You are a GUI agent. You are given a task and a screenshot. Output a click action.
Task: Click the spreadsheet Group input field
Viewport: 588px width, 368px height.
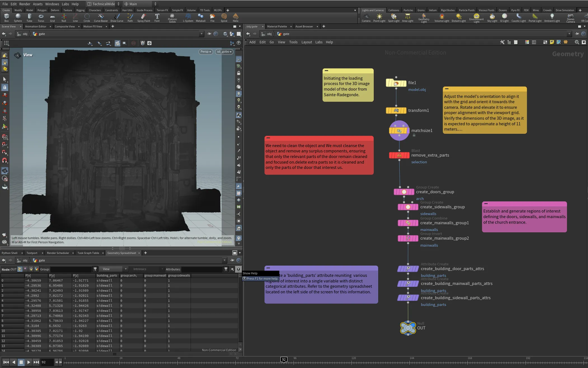(71, 269)
